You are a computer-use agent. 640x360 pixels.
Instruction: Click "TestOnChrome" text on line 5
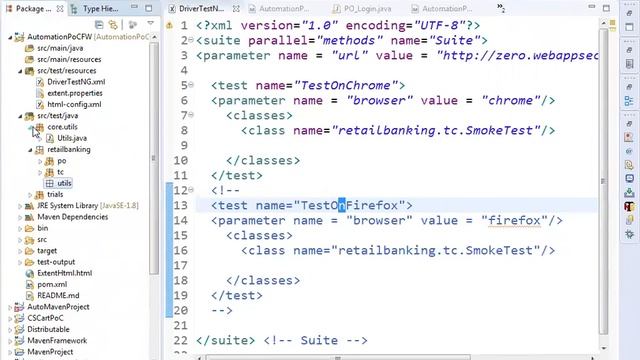(x=346, y=85)
